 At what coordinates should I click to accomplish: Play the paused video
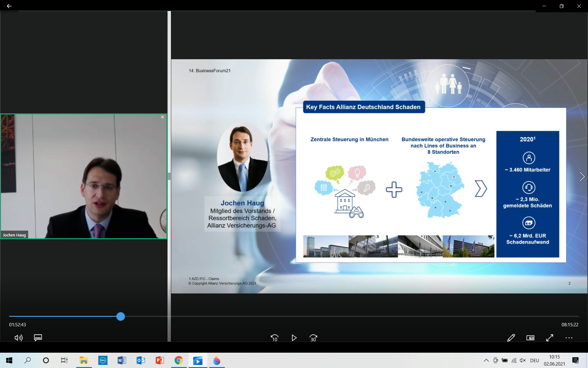click(294, 338)
